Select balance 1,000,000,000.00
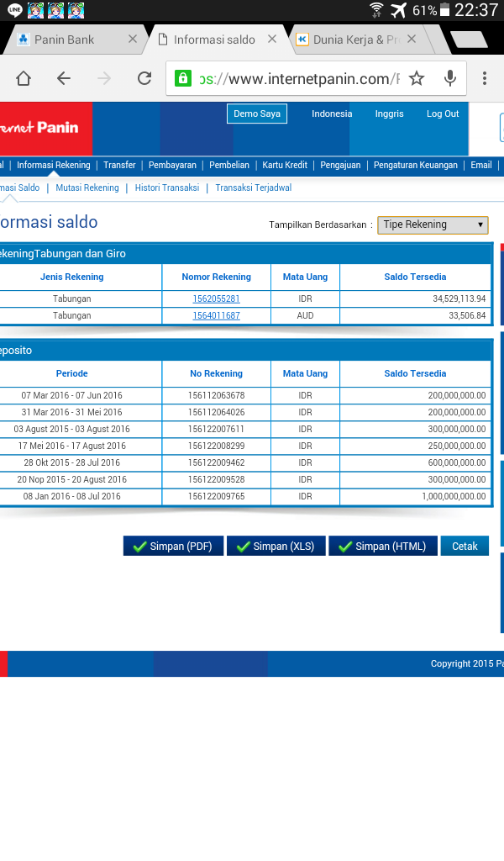 click(x=454, y=496)
